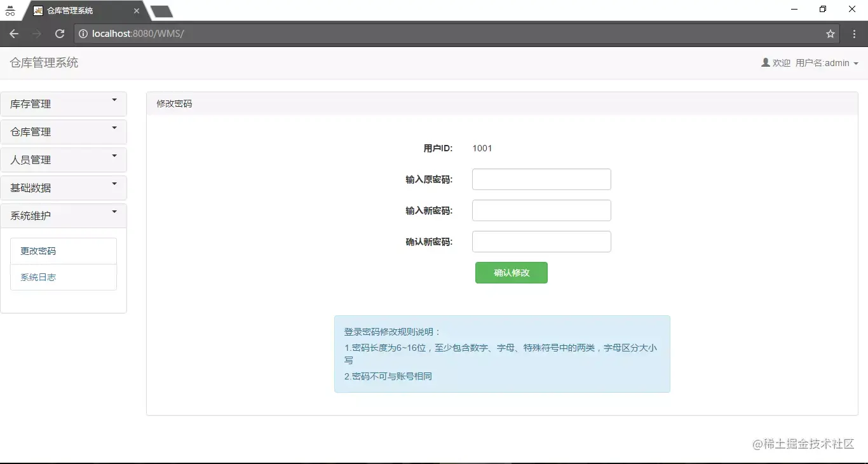Expand the 库存管理 menu panel
Image resolution: width=868 pixels, height=464 pixels.
(x=64, y=104)
